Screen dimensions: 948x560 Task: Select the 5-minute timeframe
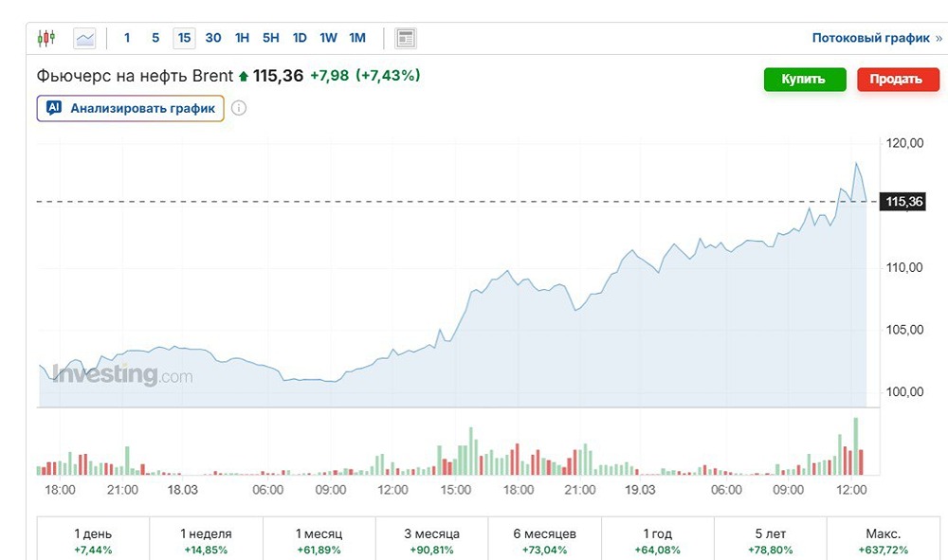pos(155,38)
